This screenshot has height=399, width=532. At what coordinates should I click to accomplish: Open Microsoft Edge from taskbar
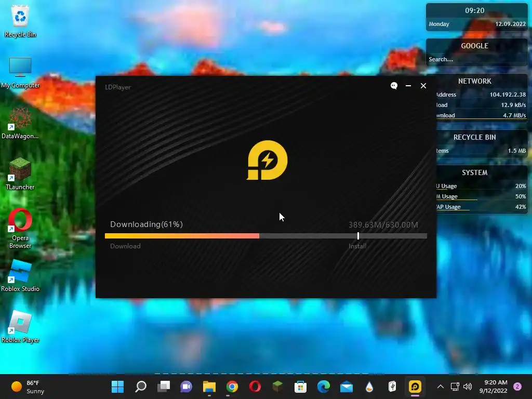pos(323,387)
